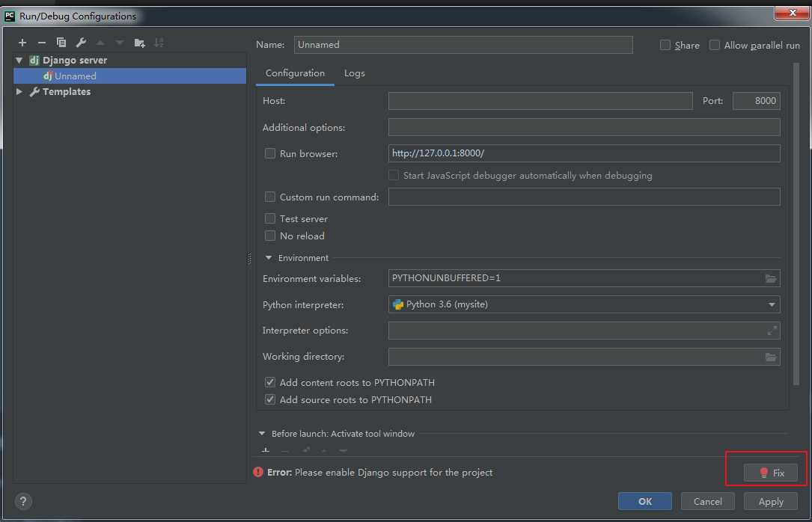Click the Apply button
Image resolution: width=812 pixels, height=522 pixels.
click(771, 501)
